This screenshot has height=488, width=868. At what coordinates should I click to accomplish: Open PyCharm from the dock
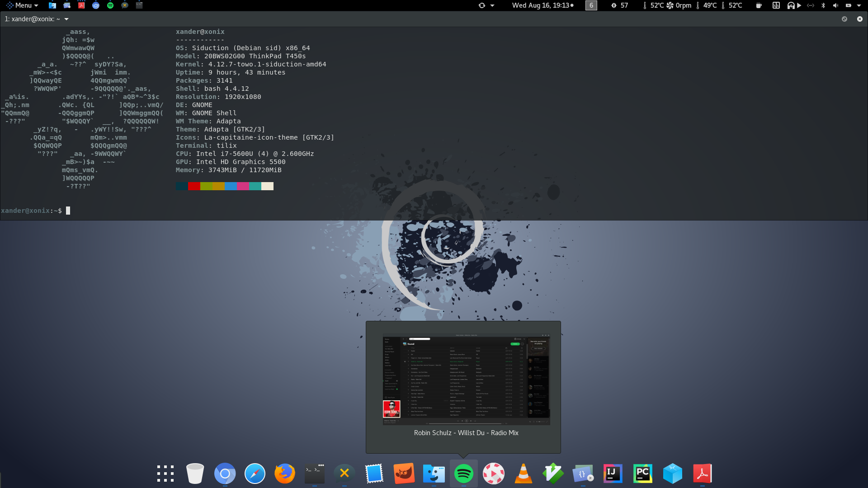[x=642, y=474]
